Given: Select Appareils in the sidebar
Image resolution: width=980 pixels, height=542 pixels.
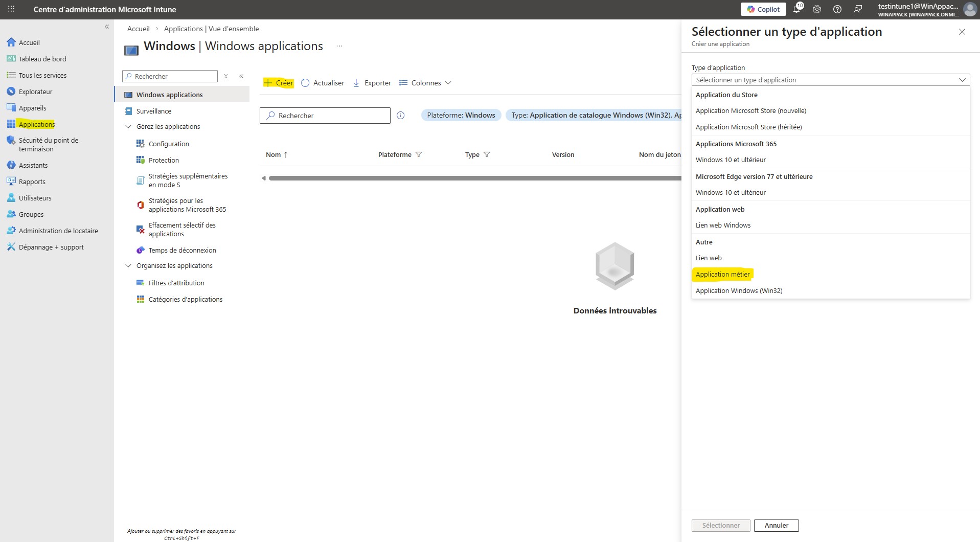Looking at the screenshot, I should click(x=33, y=108).
